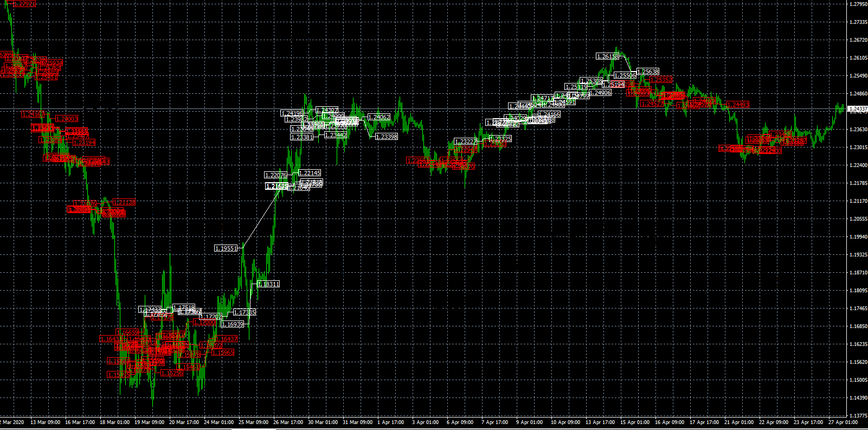Click the current price marker 1.24337
868x430 pixels.
tap(858, 109)
